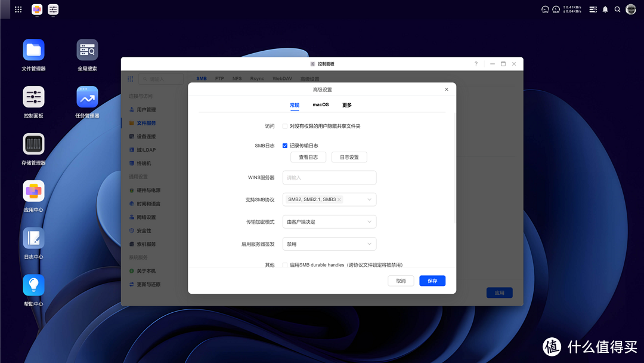
Task: Click 查看日志 to view logs
Action: (x=308, y=157)
